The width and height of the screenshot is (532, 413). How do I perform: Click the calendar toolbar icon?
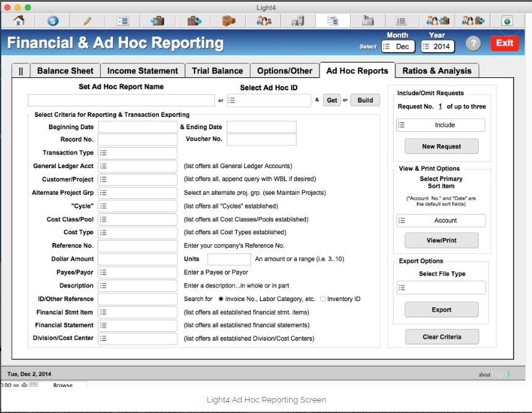coord(368,20)
